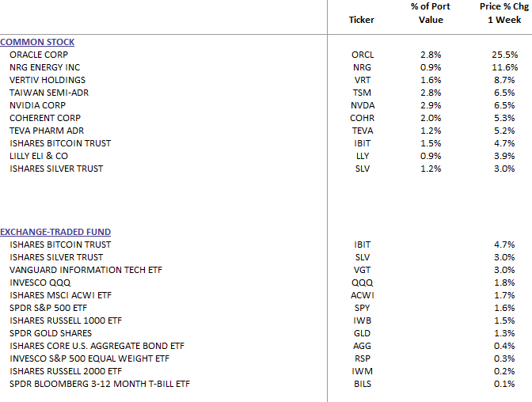The image size is (532, 402).
Task: Select the AGG ticker cell
Action: 362,346
